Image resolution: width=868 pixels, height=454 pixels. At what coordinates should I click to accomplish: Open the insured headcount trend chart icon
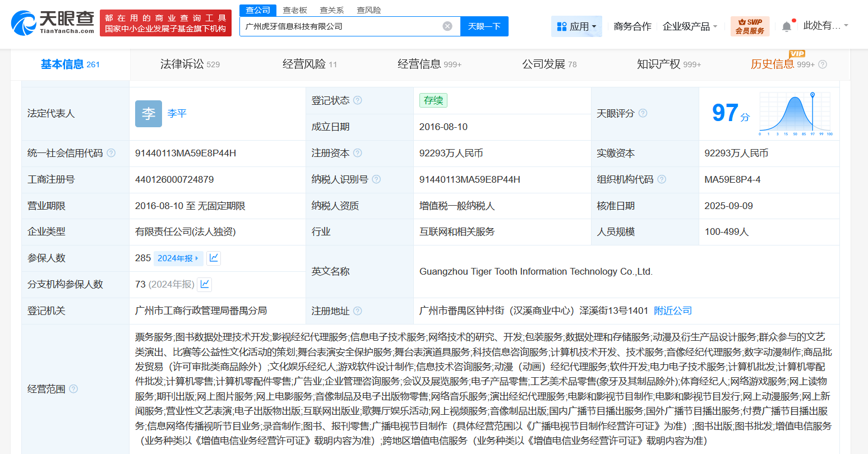[x=214, y=258]
